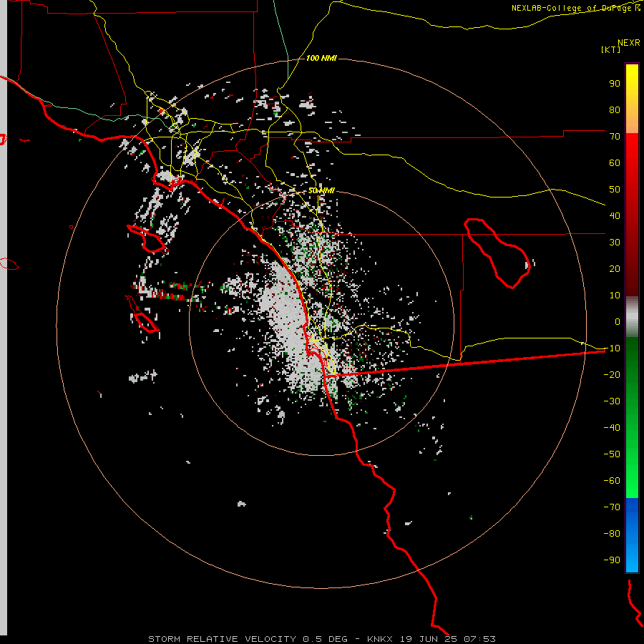Click the gray zero-velocity segment of the color bar
Screen dimensions: 644x644
click(632, 317)
